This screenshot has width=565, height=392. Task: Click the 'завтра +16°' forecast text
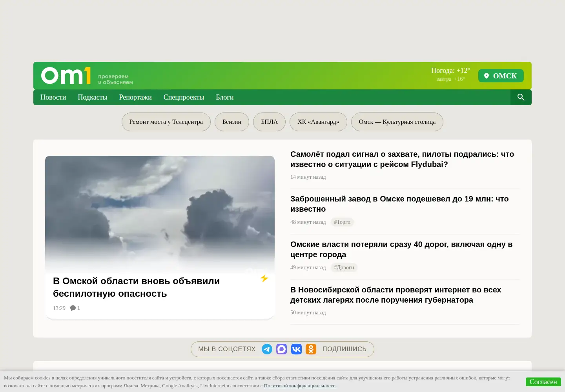pos(451,79)
